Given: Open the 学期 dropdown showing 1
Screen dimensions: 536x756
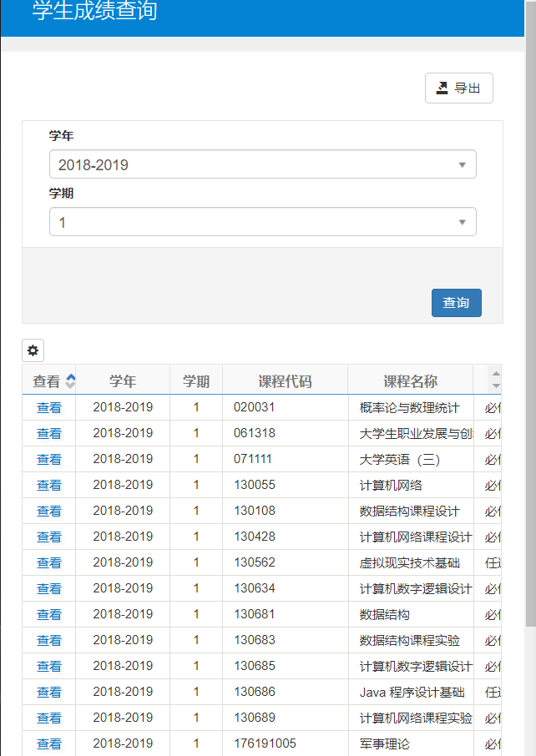Looking at the screenshot, I should (x=262, y=222).
